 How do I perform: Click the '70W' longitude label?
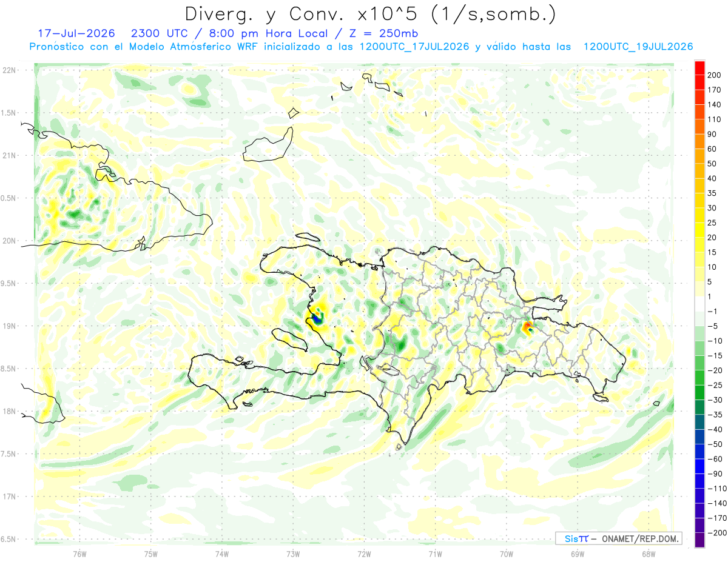point(507,554)
